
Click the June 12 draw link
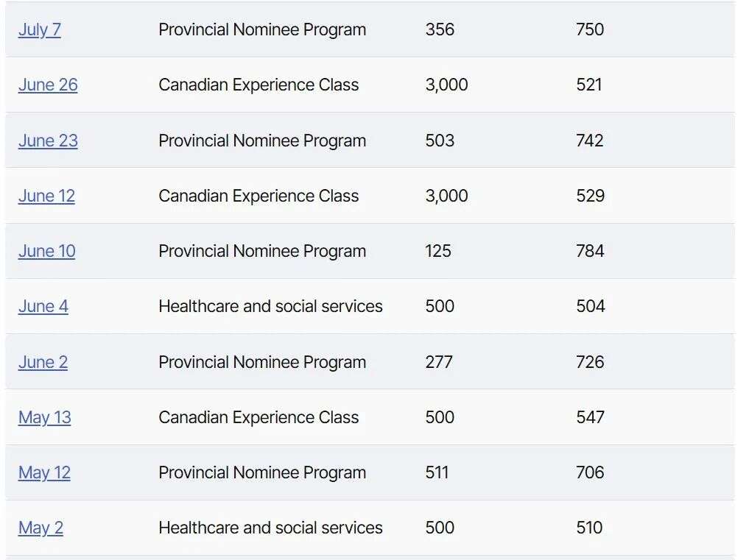coord(46,196)
